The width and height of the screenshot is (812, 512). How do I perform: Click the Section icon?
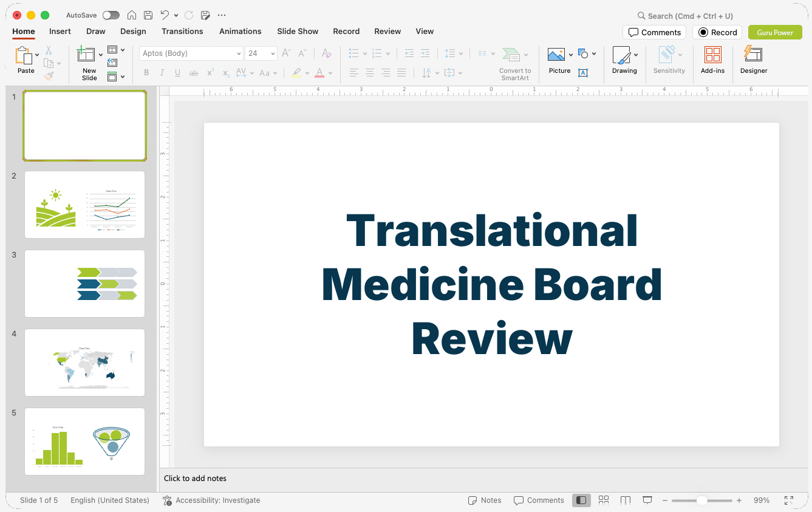click(x=112, y=77)
